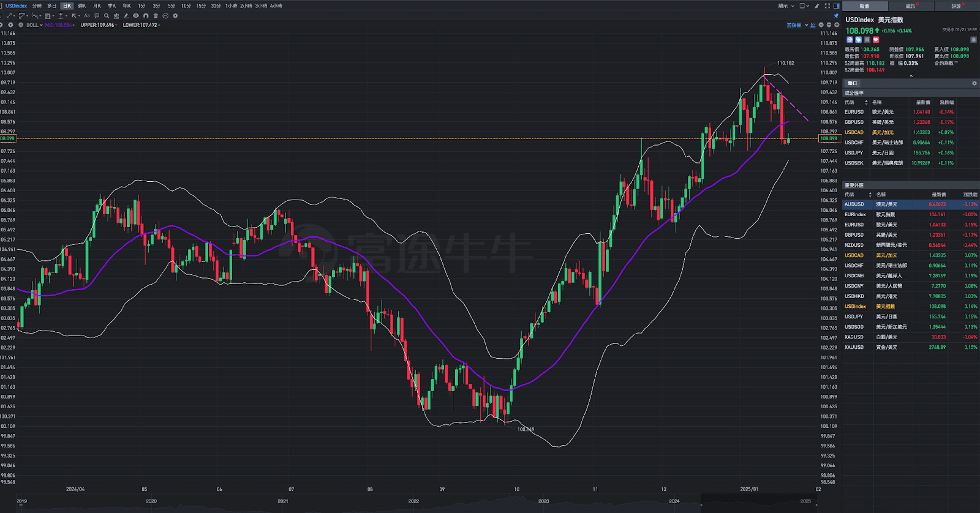Viewport: 980px width, 513px height.
Task: Remove the BOLL indicator with X icon
Action: tap(21, 25)
